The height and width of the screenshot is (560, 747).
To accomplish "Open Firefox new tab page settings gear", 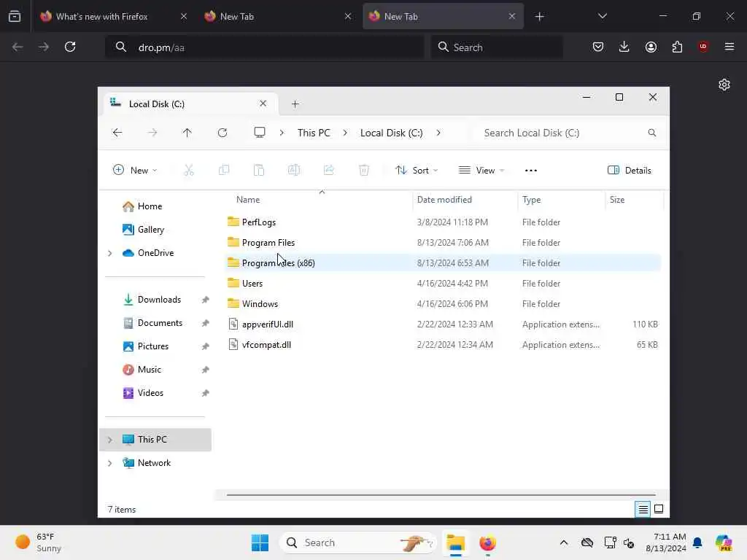I will click(724, 85).
